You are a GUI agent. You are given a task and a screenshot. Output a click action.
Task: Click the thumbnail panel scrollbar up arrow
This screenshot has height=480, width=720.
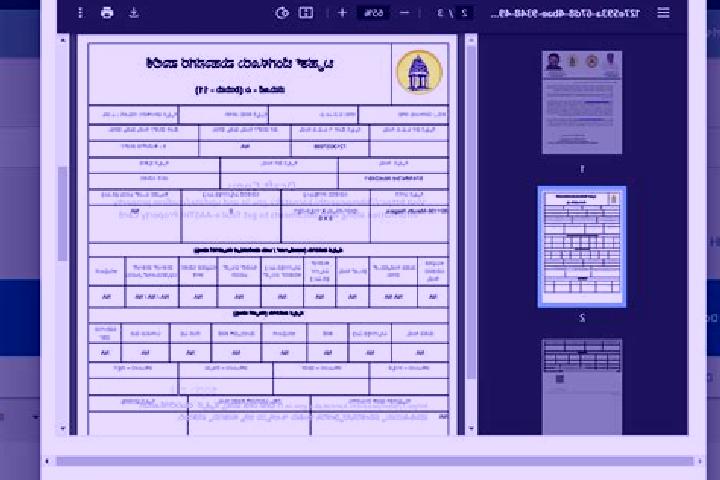pyautogui.click(x=471, y=40)
